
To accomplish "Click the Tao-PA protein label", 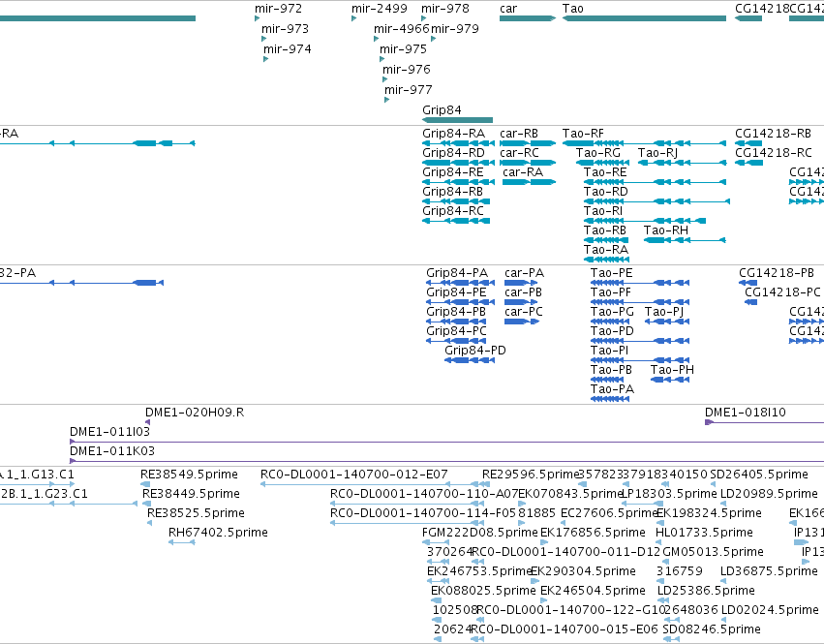I will click(612, 389).
